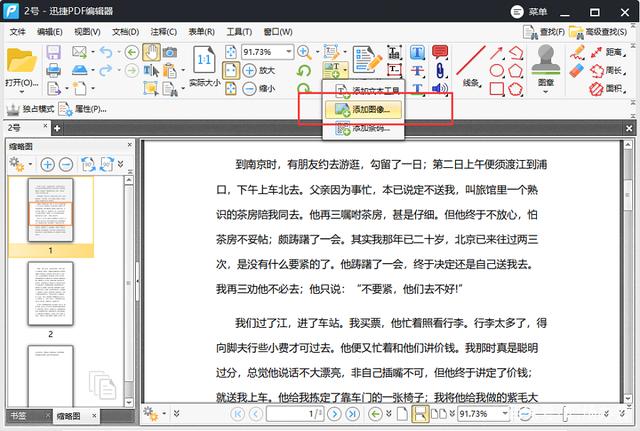The height and width of the screenshot is (431, 640).
Task: Click the Distance (距离) measure tool
Action: (608, 52)
